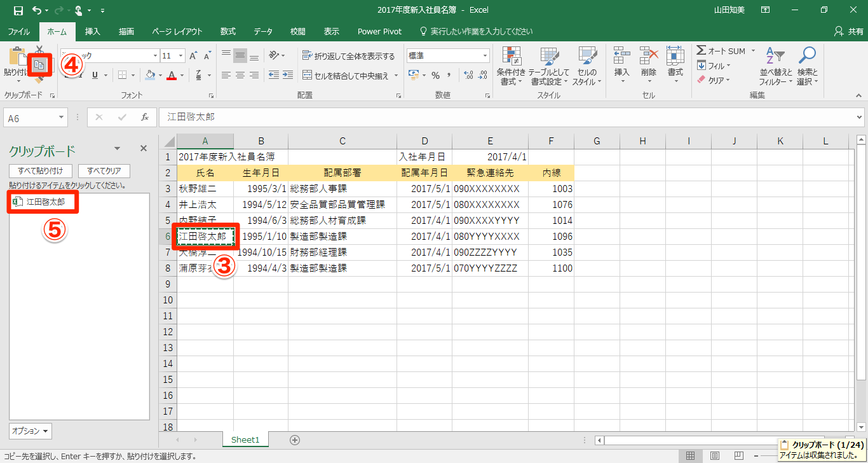Image resolution: width=868 pixels, height=463 pixels.
Task: Click the 共有 share button
Action: point(849,31)
